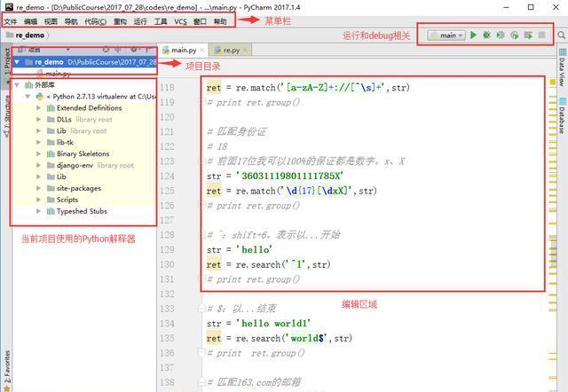Click the re.search('world$', str) code line
Image resolution: width=568 pixels, height=392 pixels.
click(x=280, y=338)
